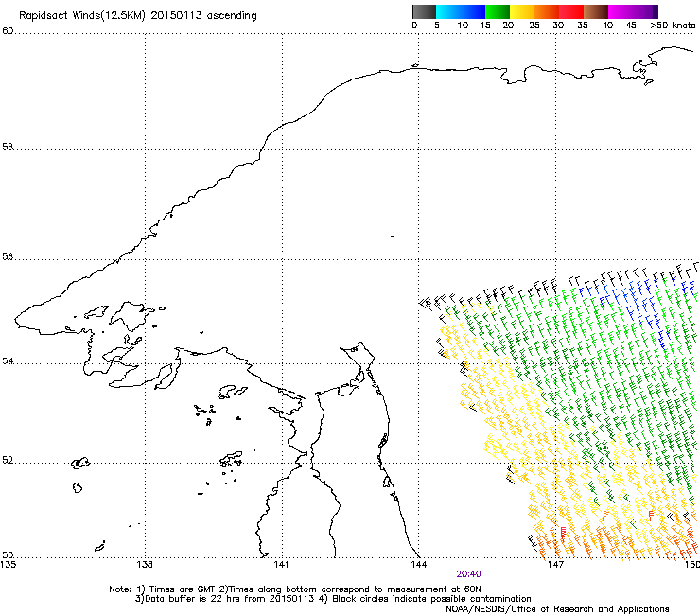The width and height of the screenshot is (700, 615).
Task: Click the longitude label '147'
Action: coord(555,564)
